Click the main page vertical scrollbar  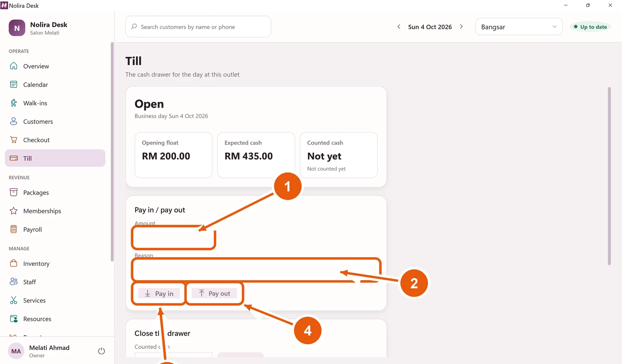pos(609,176)
